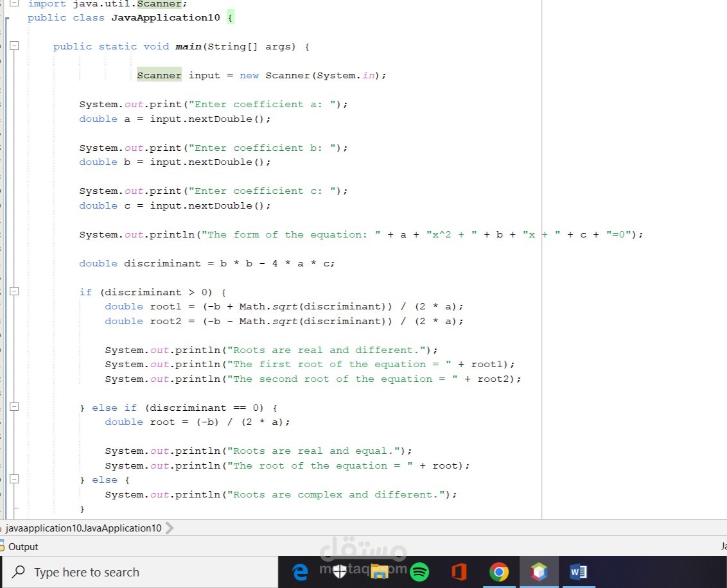Open Windows Security from the taskbar
This screenshot has height=588, width=727.
tap(340, 571)
